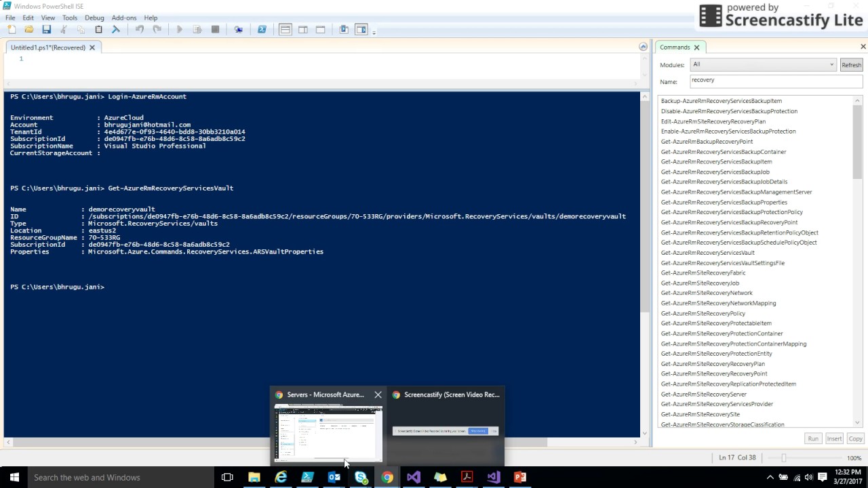868x488 pixels.
Task: Click the Name field containing 'recovery'
Action: click(776, 81)
